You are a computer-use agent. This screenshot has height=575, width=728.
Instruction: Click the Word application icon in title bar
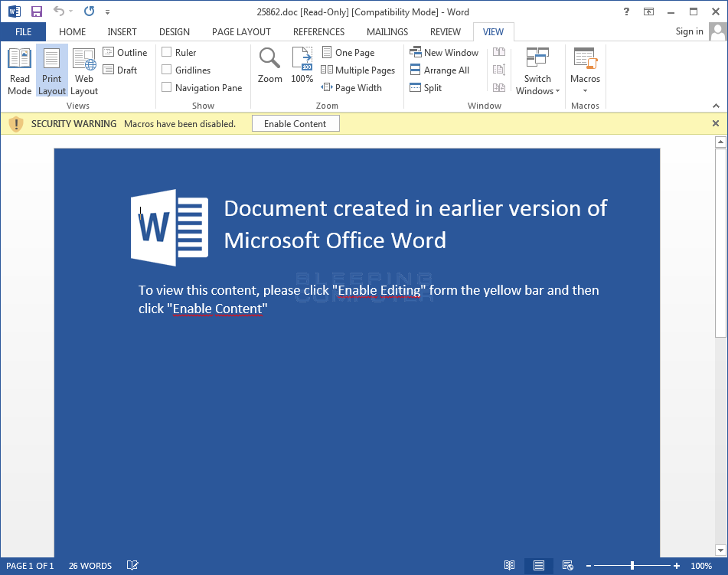click(x=15, y=11)
